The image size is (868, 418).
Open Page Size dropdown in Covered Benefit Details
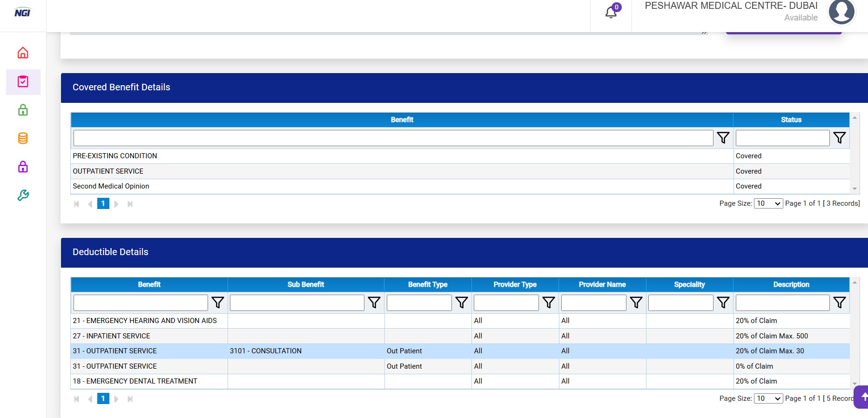[x=768, y=203]
